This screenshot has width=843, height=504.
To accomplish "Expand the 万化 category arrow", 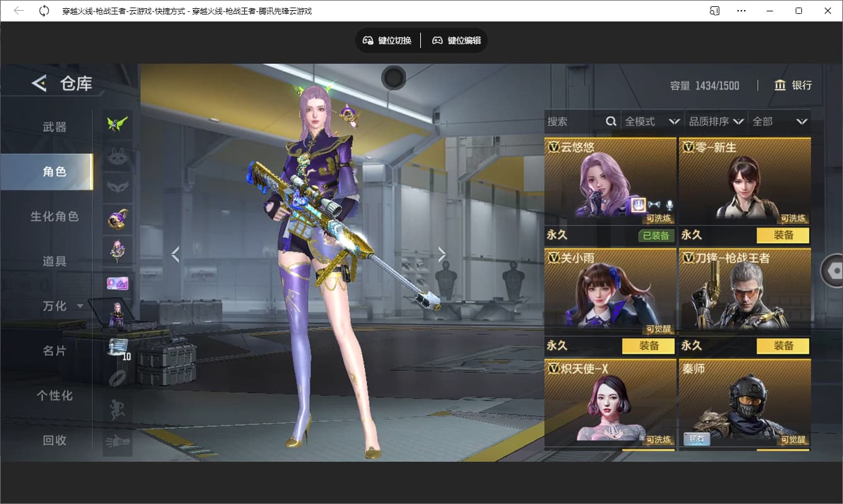I will [x=80, y=306].
